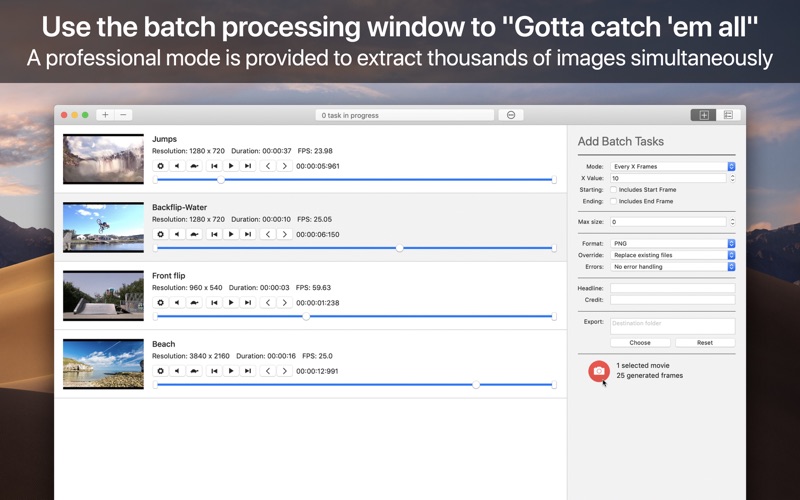
Task: Click the Credit text field
Action: (x=672, y=300)
